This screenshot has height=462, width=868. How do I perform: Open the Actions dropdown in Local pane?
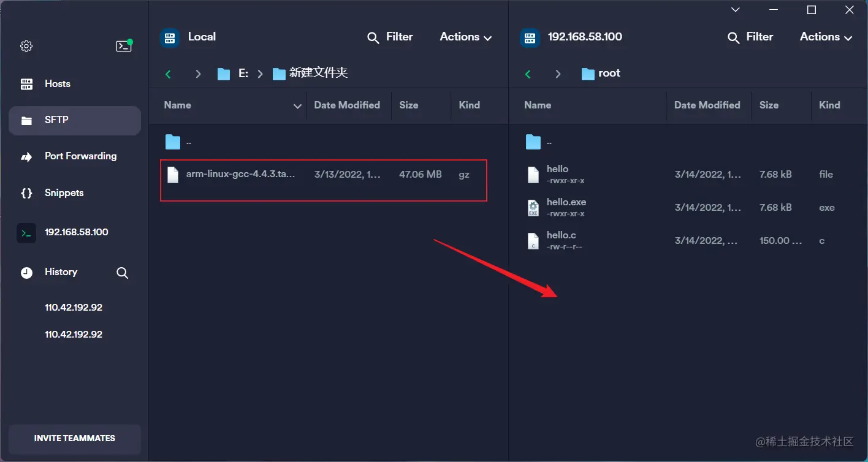(466, 37)
